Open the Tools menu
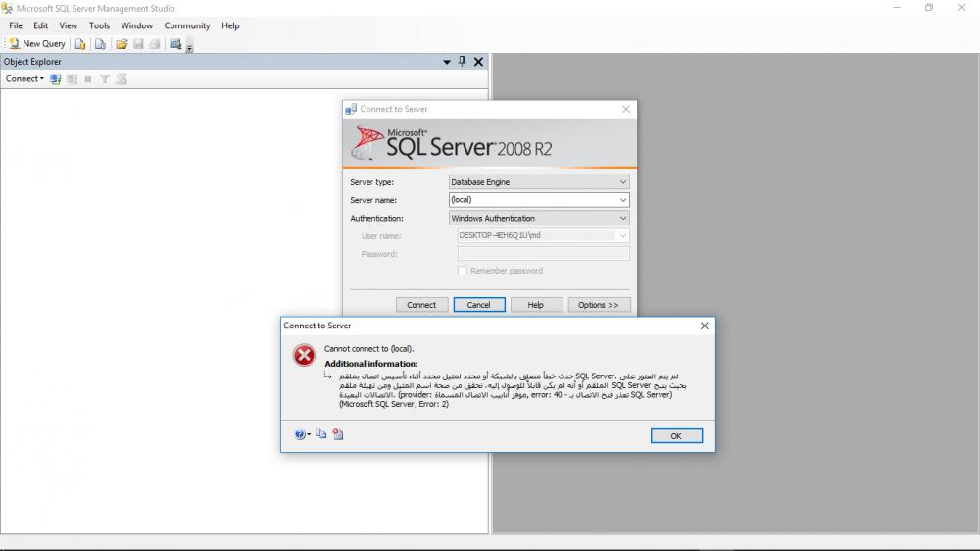980x551 pixels. (99, 25)
